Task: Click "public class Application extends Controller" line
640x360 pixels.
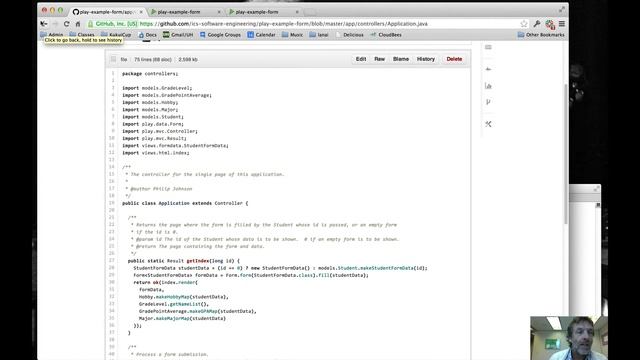Action: tap(185, 203)
